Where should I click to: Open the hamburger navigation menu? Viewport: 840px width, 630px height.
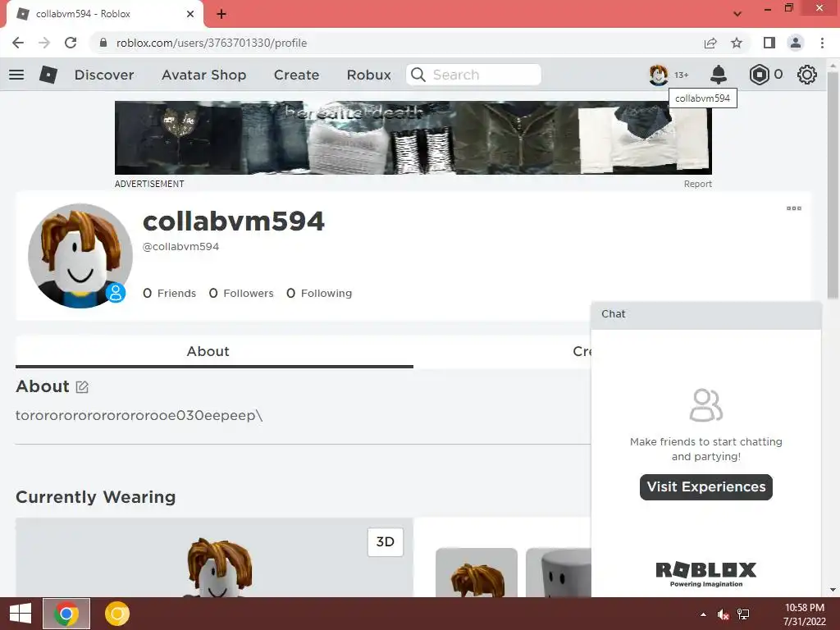click(16, 75)
